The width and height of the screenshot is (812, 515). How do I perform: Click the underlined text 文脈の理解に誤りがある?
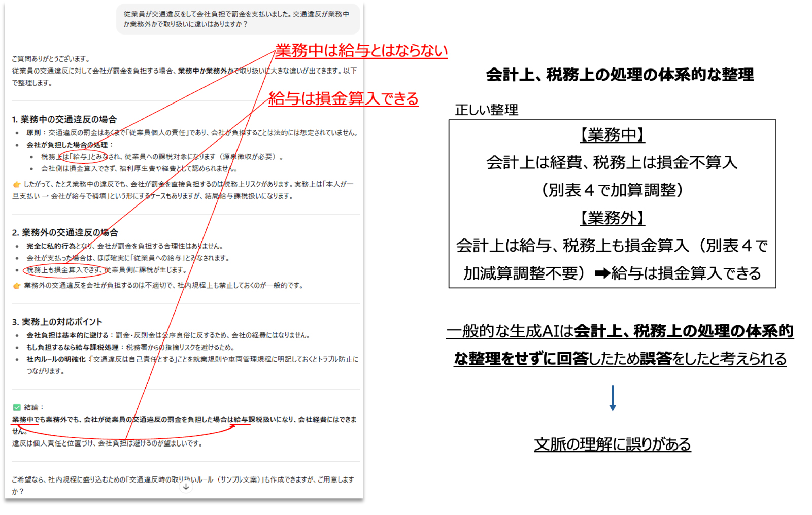click(613, 443)
